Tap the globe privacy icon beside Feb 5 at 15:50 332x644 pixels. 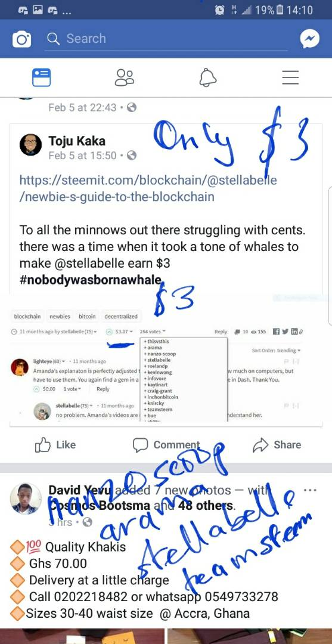(131, 156)
